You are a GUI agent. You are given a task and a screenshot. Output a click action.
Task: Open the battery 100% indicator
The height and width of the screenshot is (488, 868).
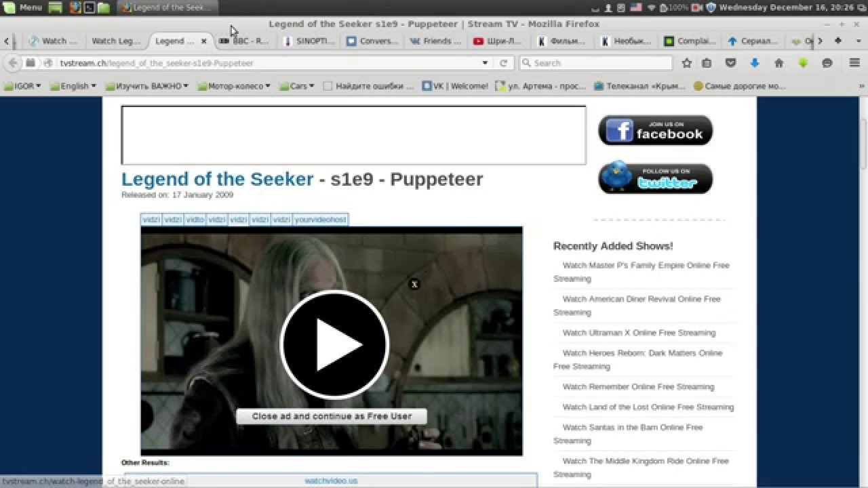(x=674, y=7)
